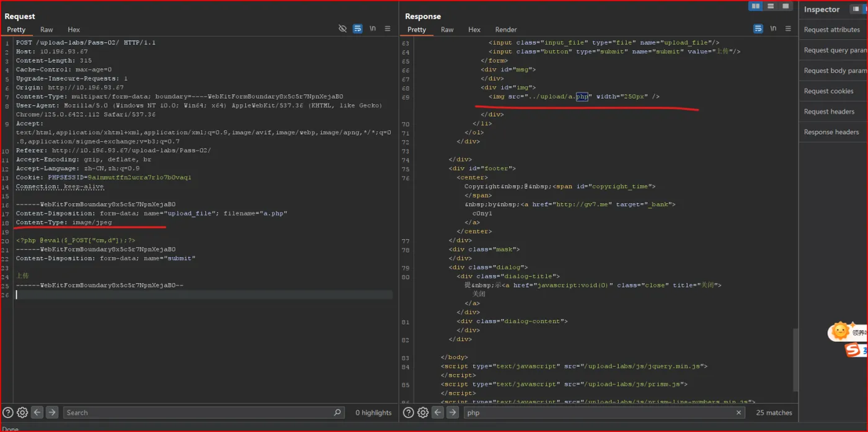Click the img src ../upload/a.php line
Viewport: 868px width, 432px height.
pyautogui.click(x=574, y=97)
